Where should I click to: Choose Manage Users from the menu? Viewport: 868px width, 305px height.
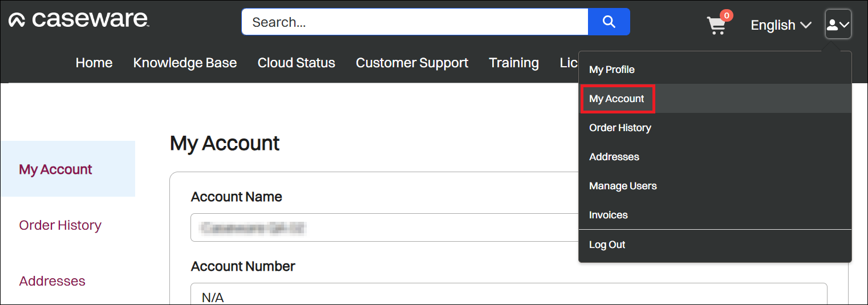(623, 186)
